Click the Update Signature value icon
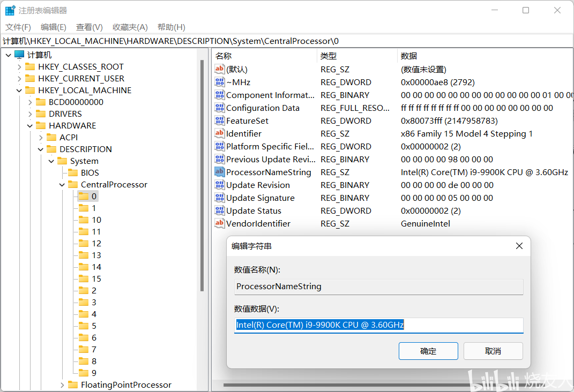The height and width of the screenshot is (392, 574). coord(219,198)
